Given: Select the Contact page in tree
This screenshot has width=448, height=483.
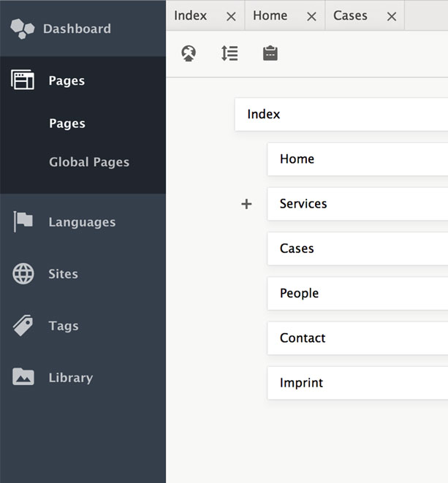Looking at the screenshot, I should [357, 338].
